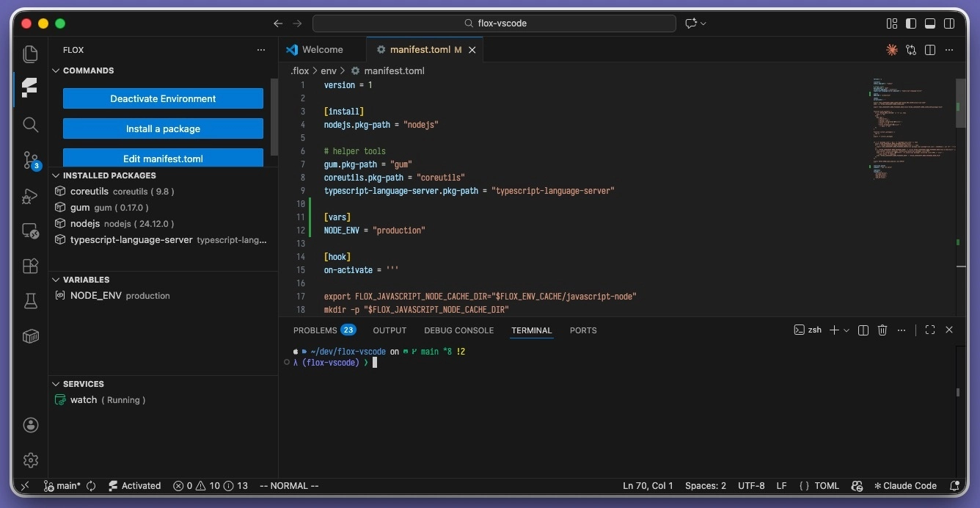The image size is (980, 508).
Task: Kill terminal with the trash icon
Action: pyautogui.click(x=882, y=330)
